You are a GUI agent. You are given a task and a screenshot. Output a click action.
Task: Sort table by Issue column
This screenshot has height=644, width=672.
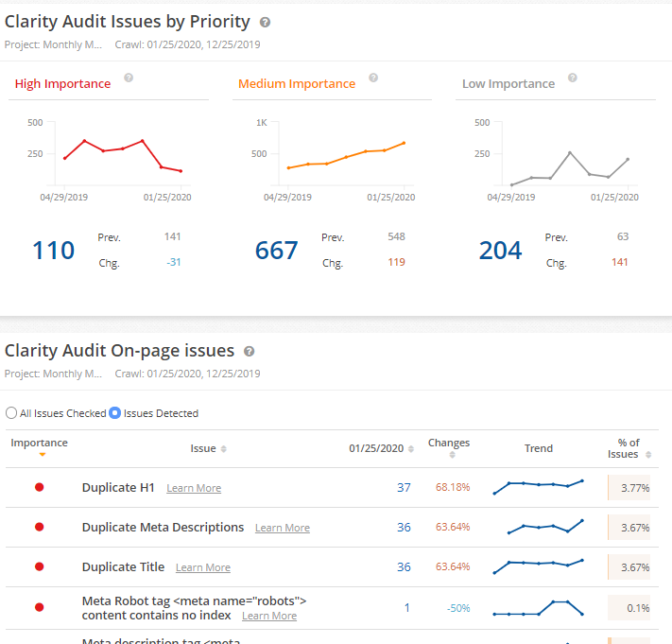point(223,449)
